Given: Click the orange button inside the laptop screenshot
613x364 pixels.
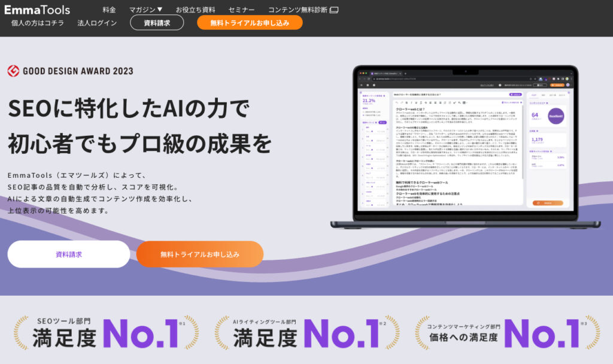Looking at the screenshot, I should tap(548, 203).
